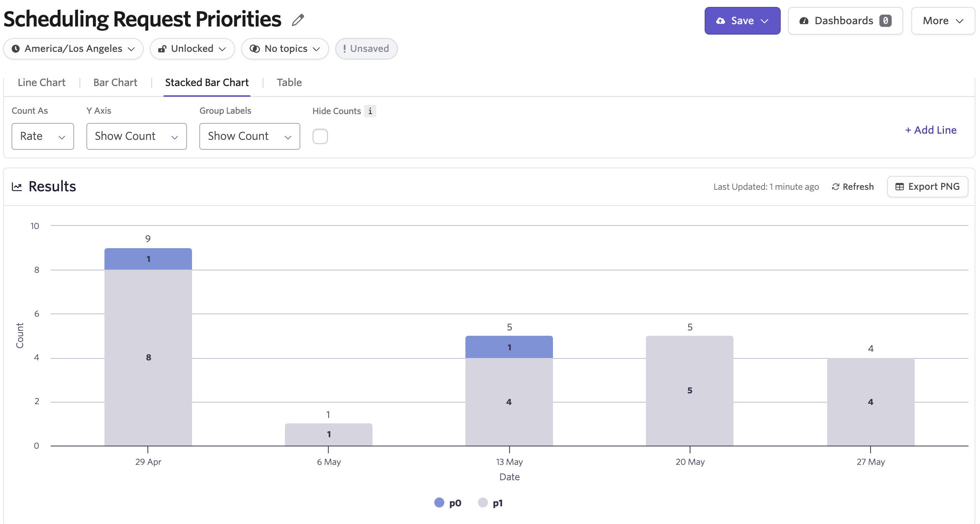Click the Refresh icon in Results

pyautogui.click(x=835, y=187)
